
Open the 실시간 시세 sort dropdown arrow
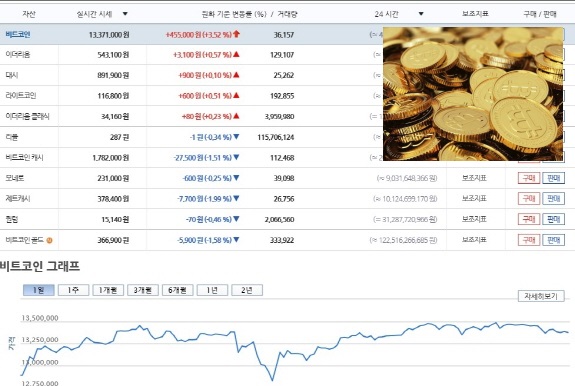point(125,14)
